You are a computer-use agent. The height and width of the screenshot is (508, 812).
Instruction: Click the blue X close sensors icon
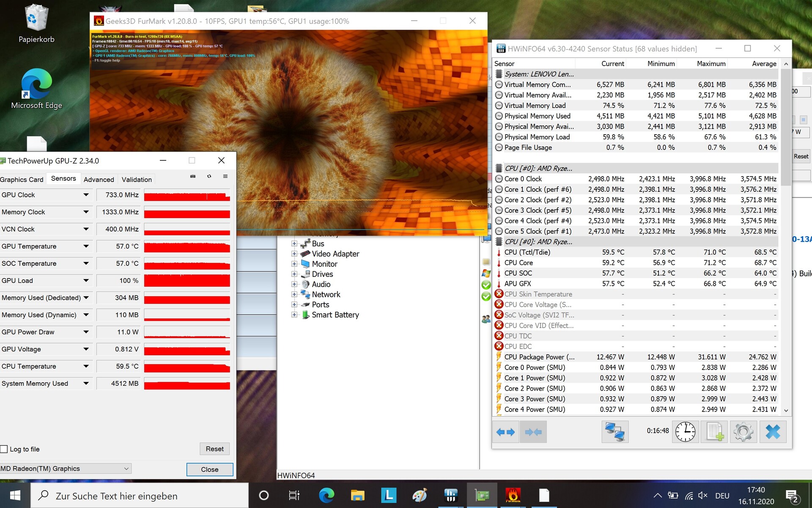[773, 432]
